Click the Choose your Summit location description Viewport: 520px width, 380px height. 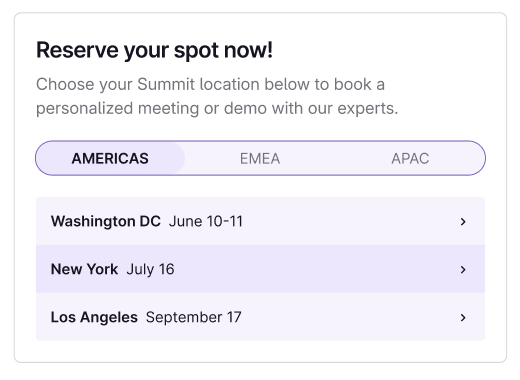(x=217, y=96)
